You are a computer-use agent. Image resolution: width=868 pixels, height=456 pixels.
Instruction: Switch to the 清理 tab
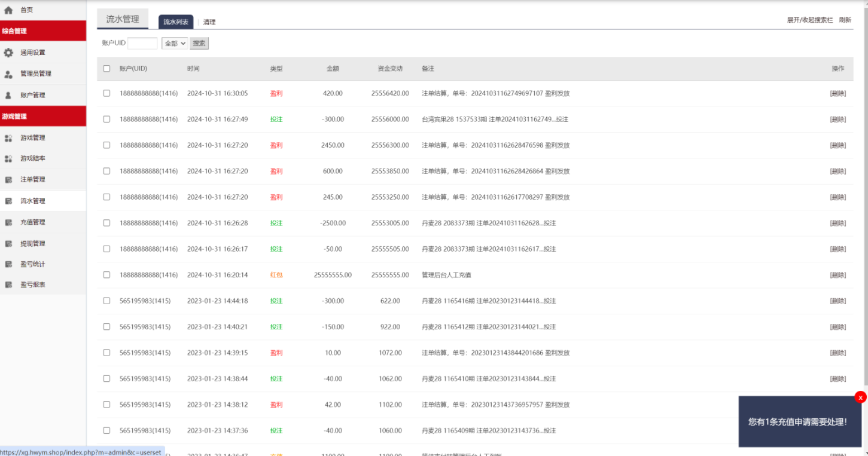209,22
